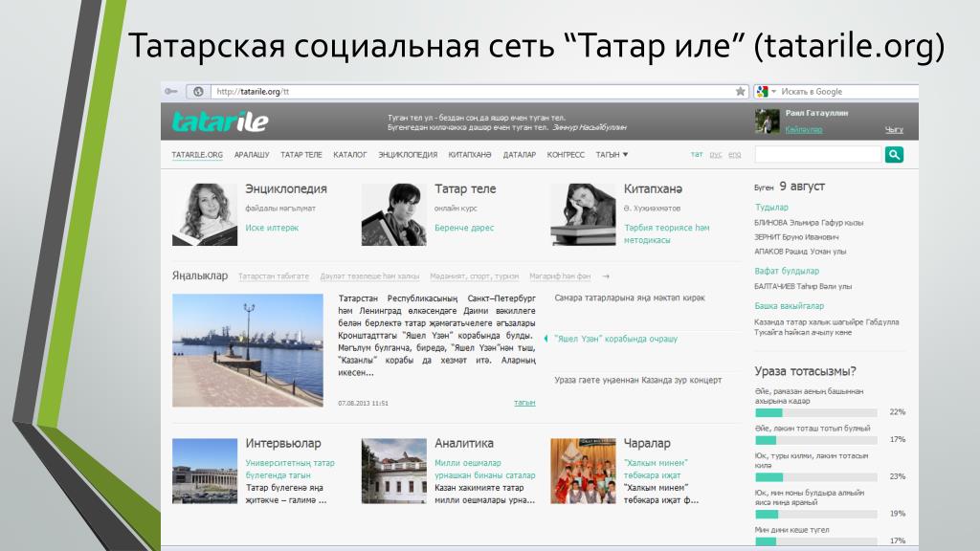Click the 22% poll result bar
This screenshot has width=980, height=551.
click(x=816, y=412)
